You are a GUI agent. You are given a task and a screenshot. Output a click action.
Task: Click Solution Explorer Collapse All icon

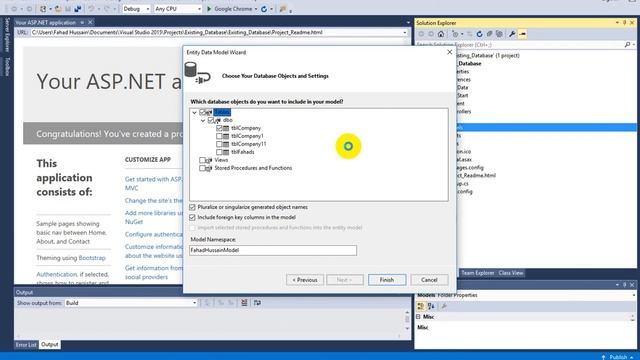[489, 34]
